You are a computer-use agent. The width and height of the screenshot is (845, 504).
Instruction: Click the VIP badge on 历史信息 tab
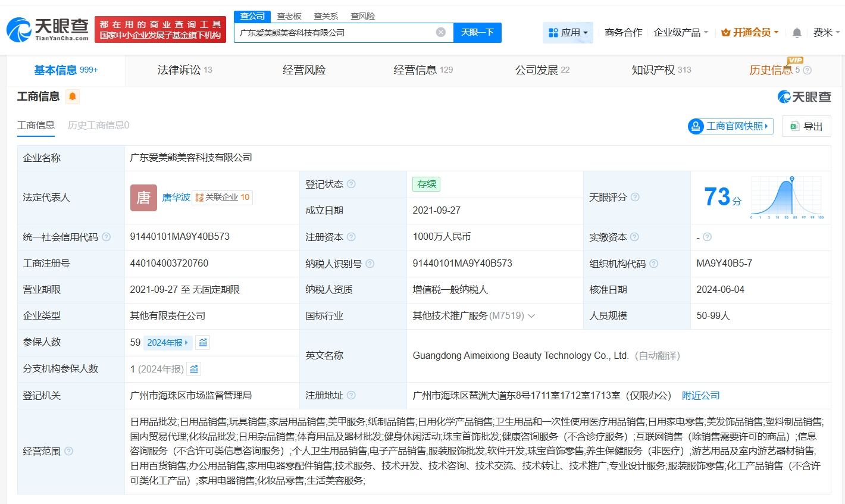pyautogui.click(x=796, y=60)
